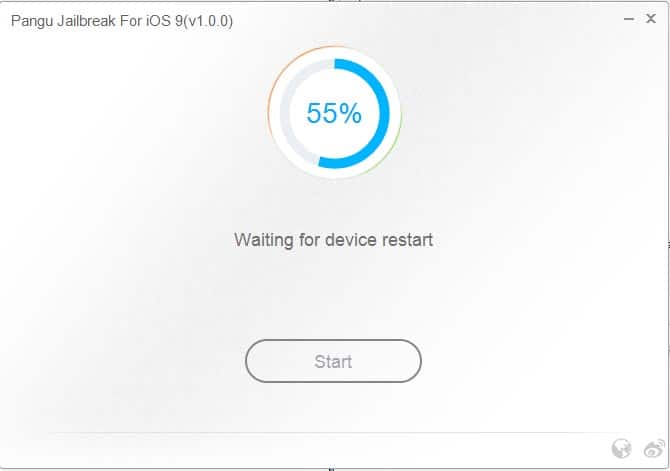Close the Pangu Jailbreak window

[651, 18]
